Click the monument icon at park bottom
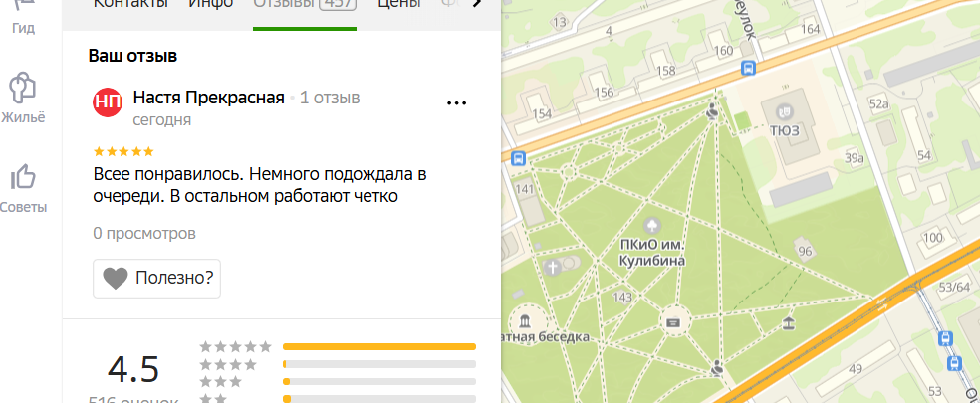 pyautogui.click(x=716, y=368)
